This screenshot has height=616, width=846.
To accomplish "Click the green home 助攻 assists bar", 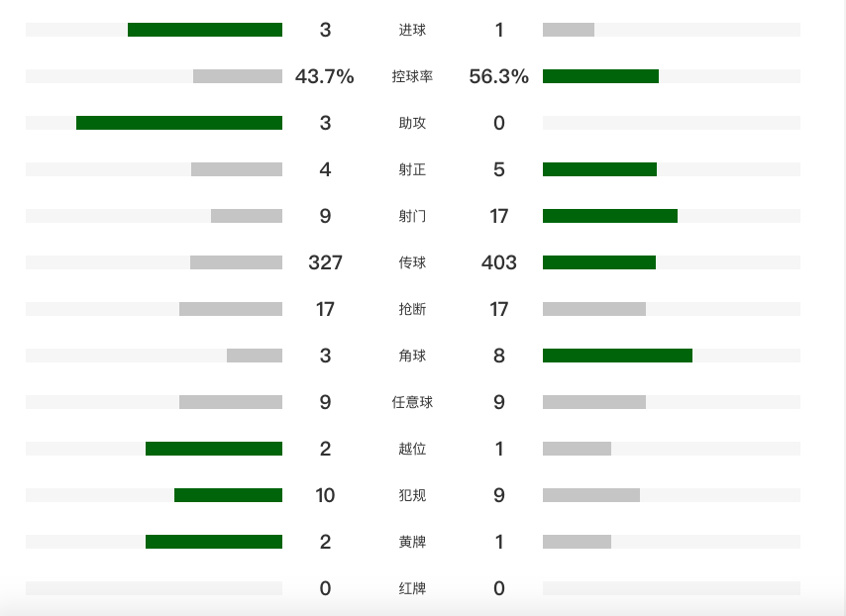I will [x=179, y=123].
